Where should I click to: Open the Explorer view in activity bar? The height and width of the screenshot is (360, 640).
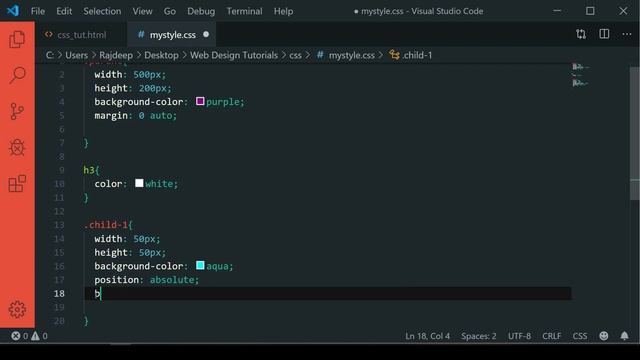(17, 39)
